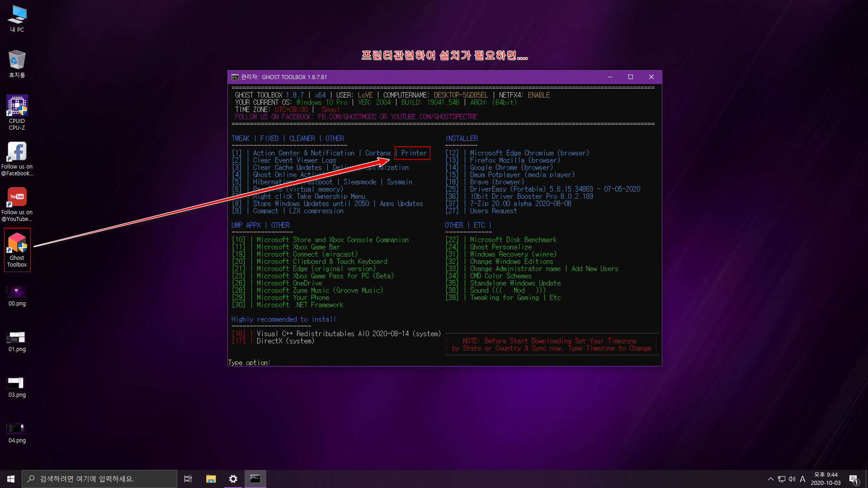Open File Explorer from the taskbar
Image resolution: width=868 pixels, height=488 pixels.
point(211,479)
